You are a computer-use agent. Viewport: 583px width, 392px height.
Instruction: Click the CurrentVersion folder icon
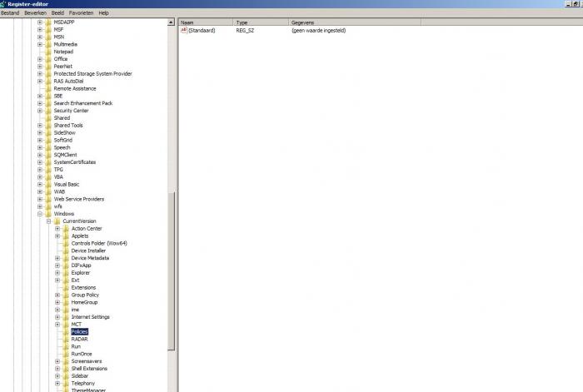57,221
